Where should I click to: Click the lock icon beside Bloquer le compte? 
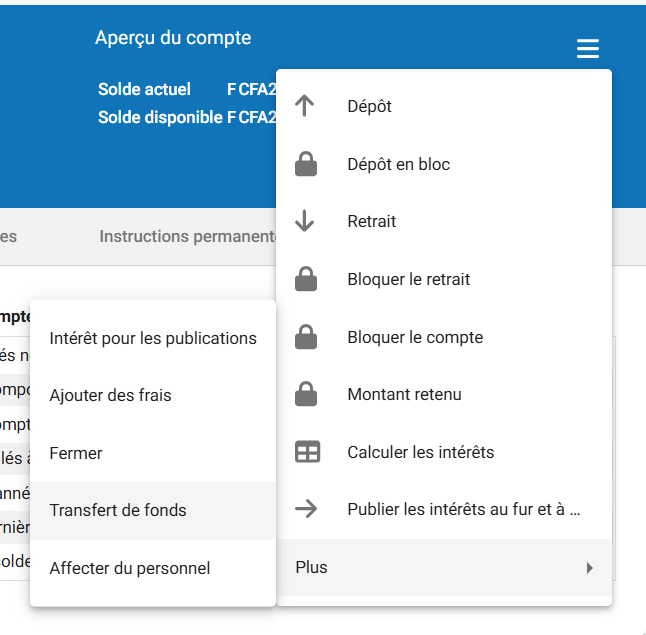tap(306, 337)
